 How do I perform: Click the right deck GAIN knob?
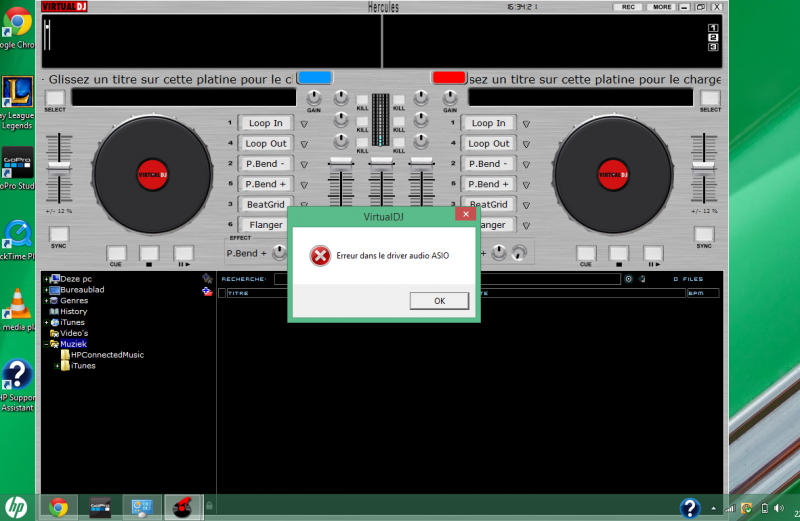click(x=449, y=97)
